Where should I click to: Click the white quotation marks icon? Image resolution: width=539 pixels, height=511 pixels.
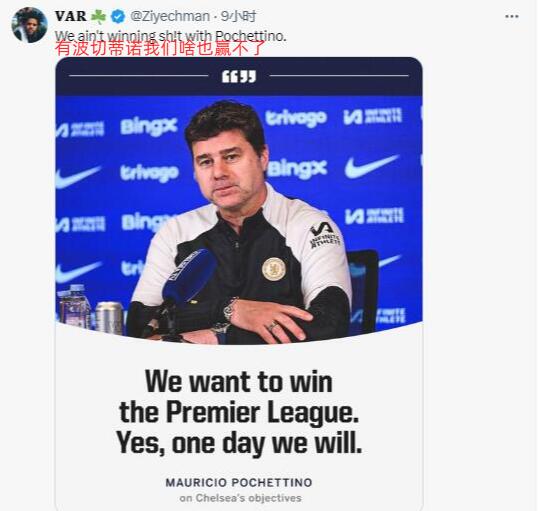239,77
